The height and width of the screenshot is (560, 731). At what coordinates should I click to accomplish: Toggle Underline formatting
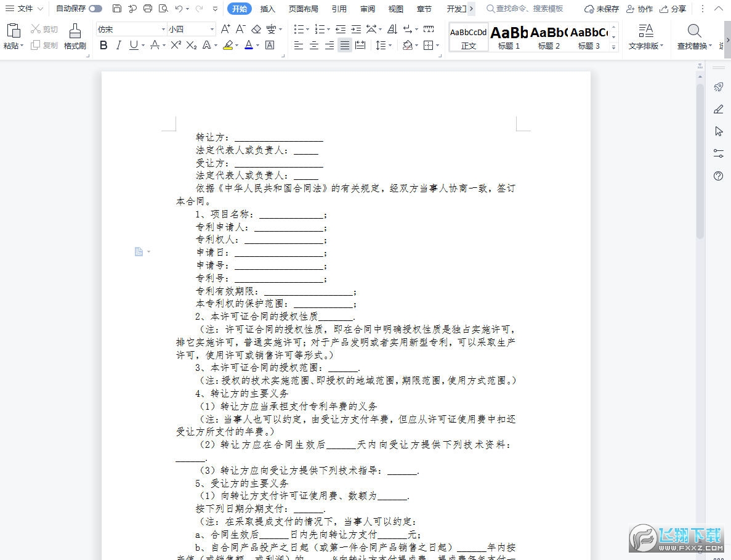(x=134, y=45)
